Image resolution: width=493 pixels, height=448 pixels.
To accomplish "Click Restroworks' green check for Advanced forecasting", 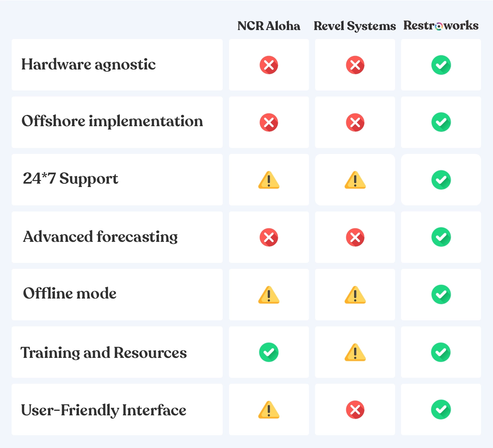I will (441, 237).
